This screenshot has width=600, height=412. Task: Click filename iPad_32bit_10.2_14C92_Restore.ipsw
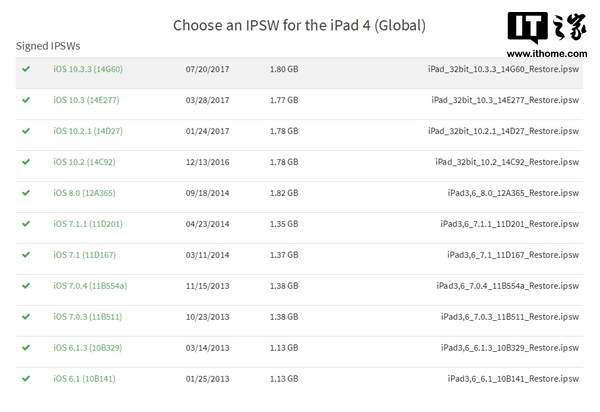click(x=507, y=162)
